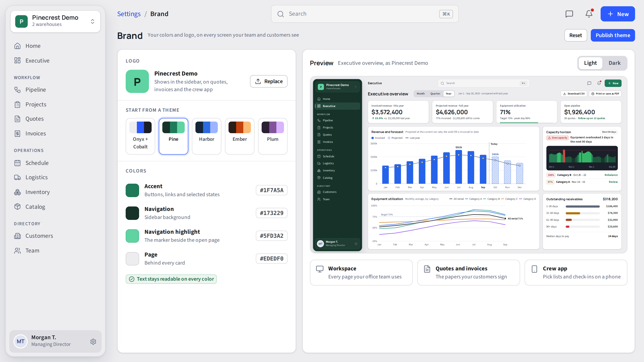644x362 pixels.
Task: Edit the Navigation hex field #173229
Action: click(x=271, y=213)
